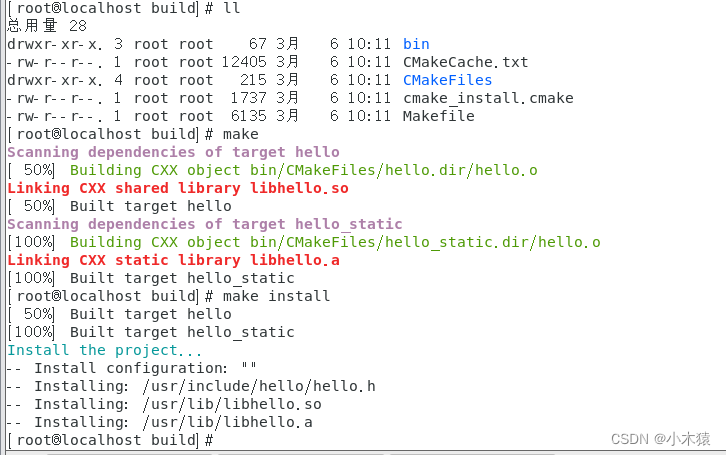Click the ll command on first line
This screenshot has width=726, height=455.
click(x=231, y=8)
